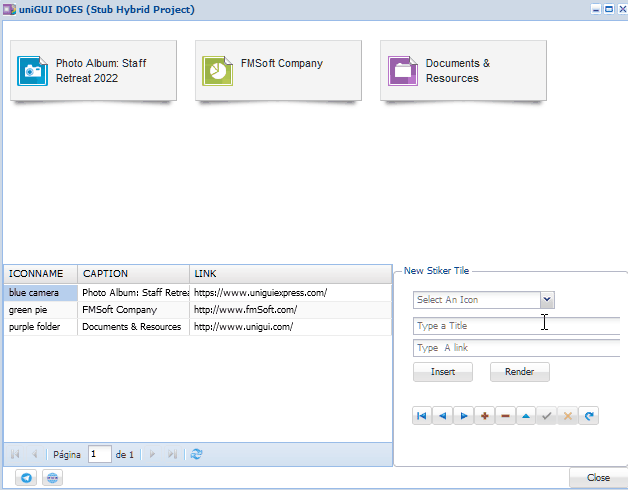This screenshot has width=628, height=490.
Task: Click the app icon in title bar
Action: (x=9, y=9)
